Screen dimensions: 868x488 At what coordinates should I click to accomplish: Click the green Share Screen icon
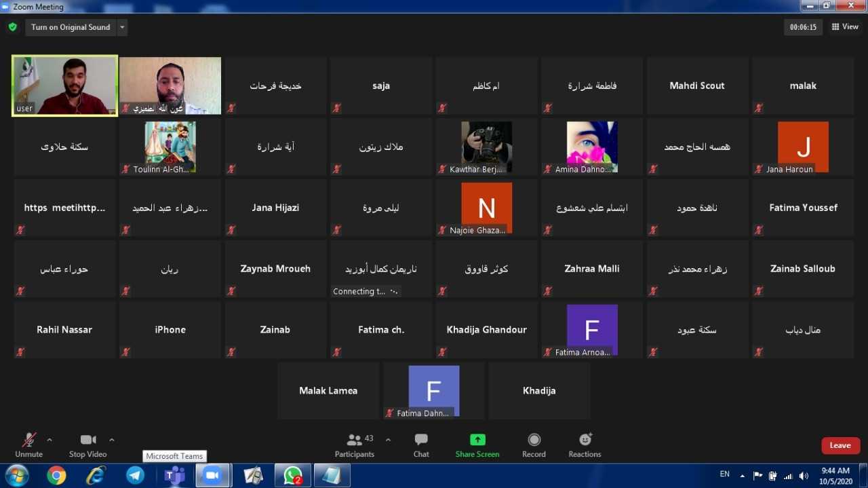click(x=477, y=440)
